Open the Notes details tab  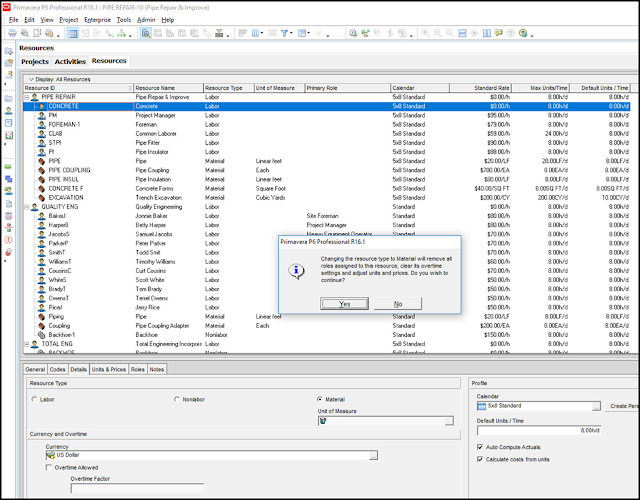click(x=157, y=369)
